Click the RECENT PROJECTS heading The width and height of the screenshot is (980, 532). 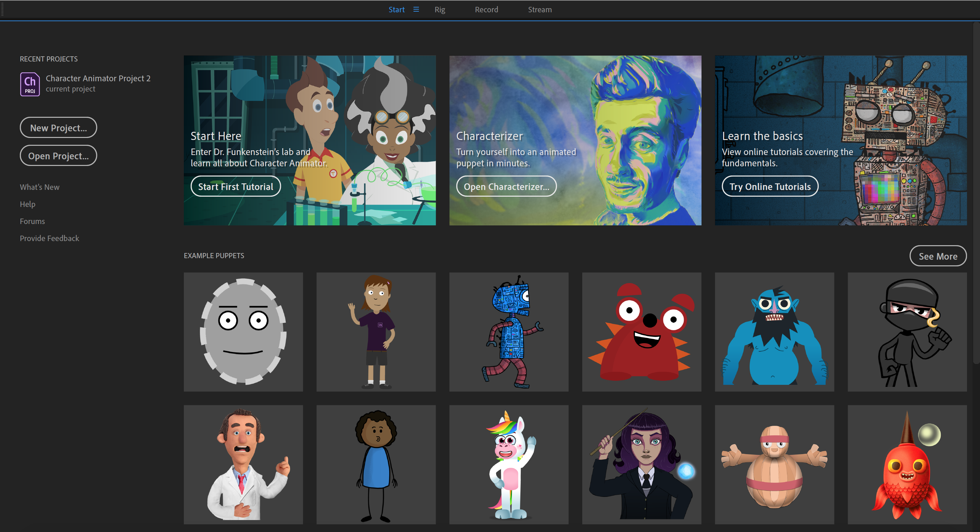(x=49, y=59)
